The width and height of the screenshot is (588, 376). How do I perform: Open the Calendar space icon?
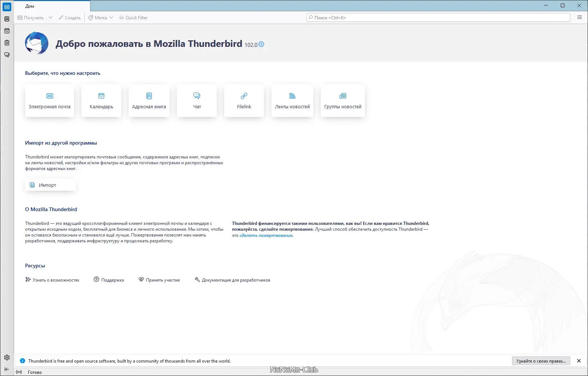coord(7,31)
